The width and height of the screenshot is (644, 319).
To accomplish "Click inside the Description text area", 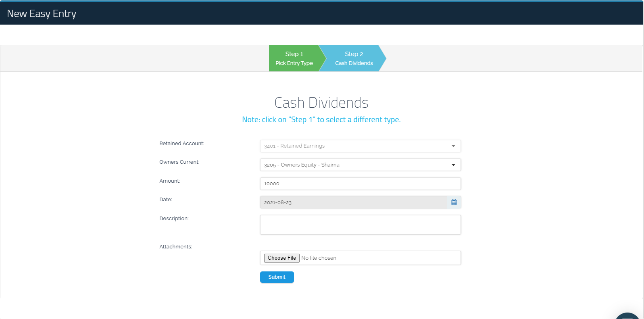I will point(360,225).
